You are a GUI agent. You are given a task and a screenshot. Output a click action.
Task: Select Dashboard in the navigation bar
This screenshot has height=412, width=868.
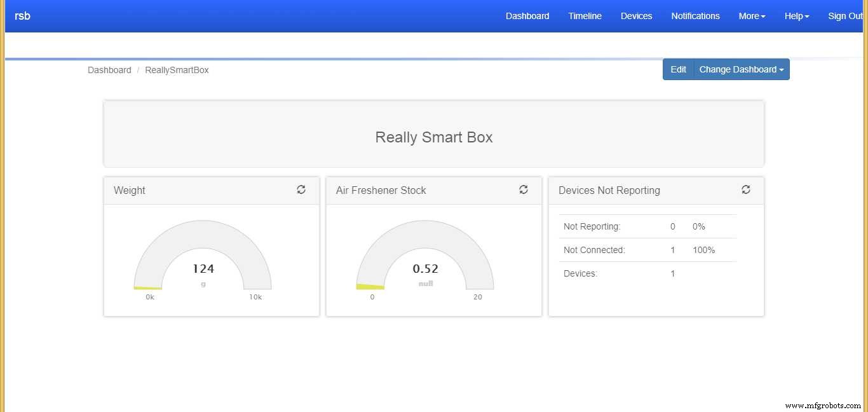point(527,16)
